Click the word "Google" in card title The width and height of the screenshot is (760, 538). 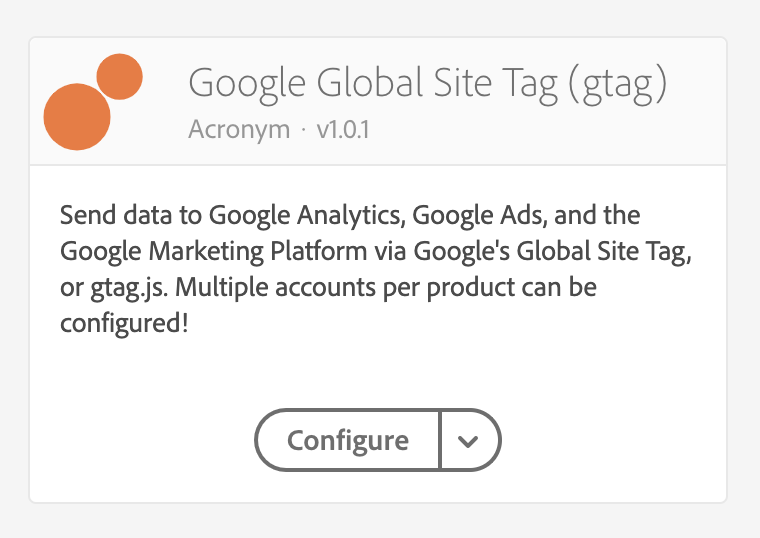247,85
